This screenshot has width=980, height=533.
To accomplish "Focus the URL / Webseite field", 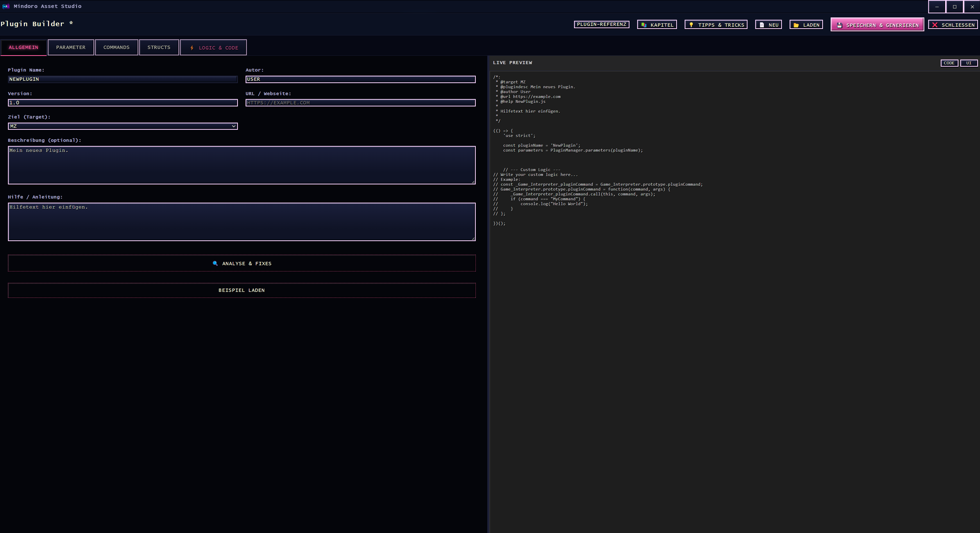I will click(360, 103).
